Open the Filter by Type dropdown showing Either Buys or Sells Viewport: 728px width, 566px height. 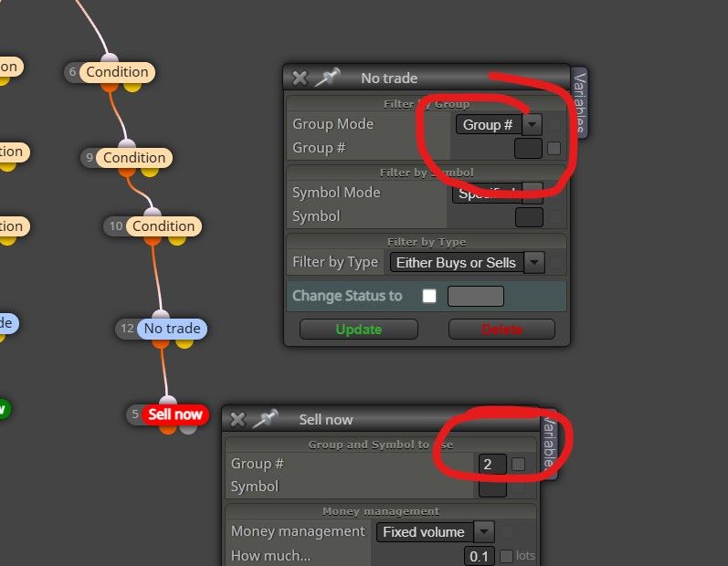[x=467, y=263]
